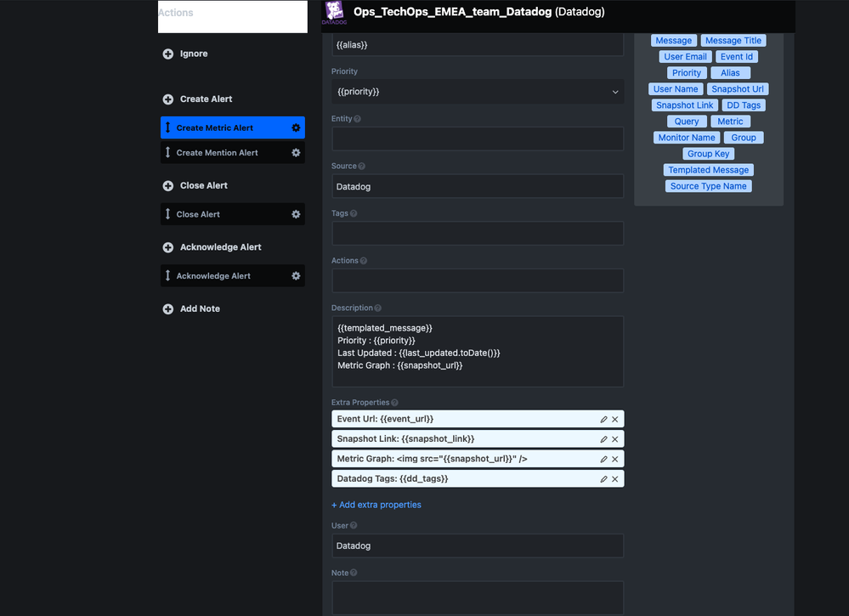The height and width of the screenshot is (616, 849).
Task: Select the Close Alert rule
Action: point(233,214)
